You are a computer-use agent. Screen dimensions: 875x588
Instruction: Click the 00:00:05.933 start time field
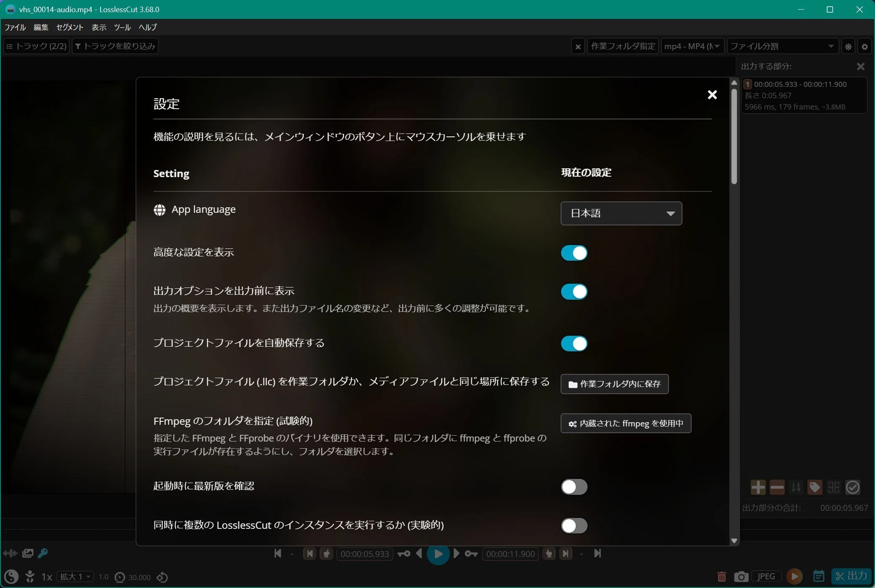tap(365, 554)
